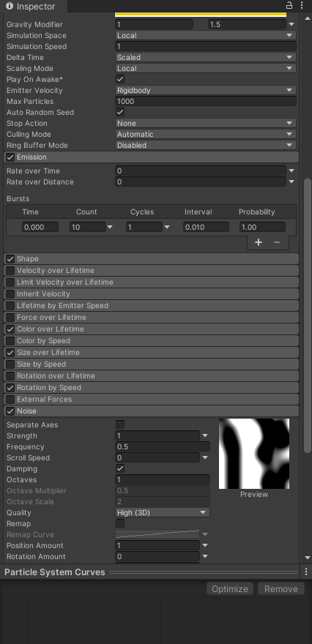The image size is (312, 644).
Task: Click the Inspector info icon in tab
Action: coord(9,6)
